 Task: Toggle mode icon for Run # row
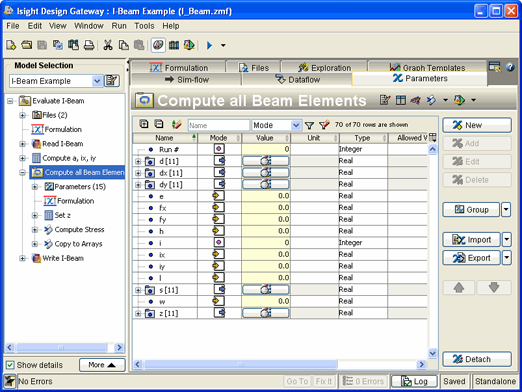[219, 149]
